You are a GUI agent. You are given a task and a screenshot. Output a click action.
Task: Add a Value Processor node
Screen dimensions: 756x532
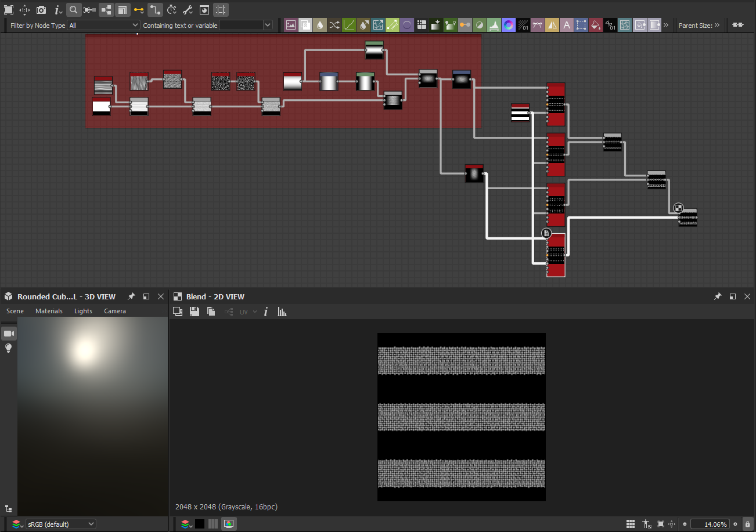click(x=610, y=25)
